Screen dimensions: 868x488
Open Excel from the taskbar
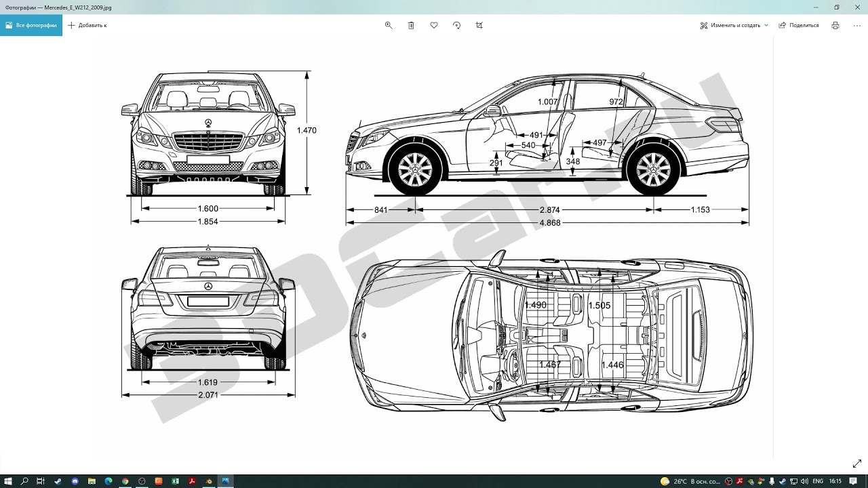(x=176, y=481)
